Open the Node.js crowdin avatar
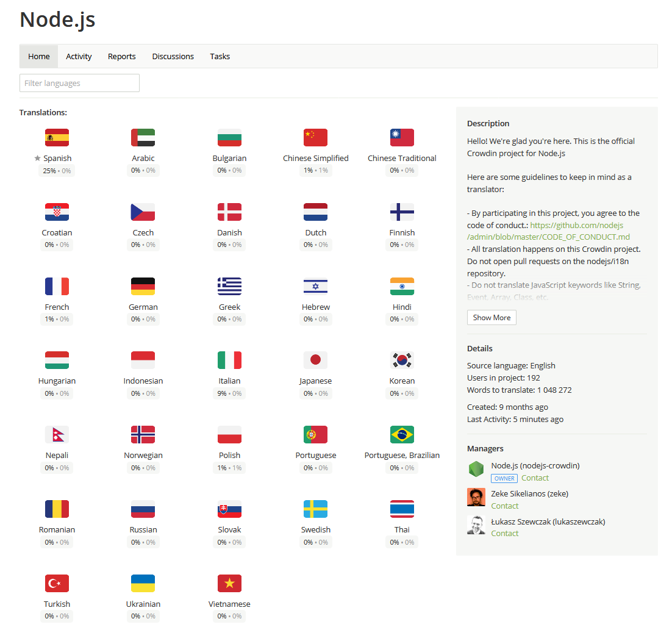Viewport: 672px width, 641px height. click(x=476, y=470)
